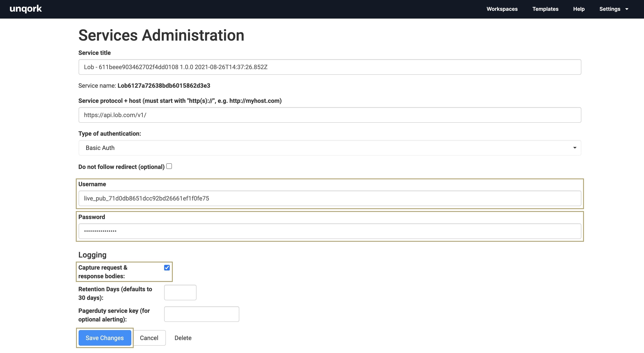The width and height of the screenshot is (644, 353).
Task: Click the Cancel button
Action: click(x=149, y=338)
